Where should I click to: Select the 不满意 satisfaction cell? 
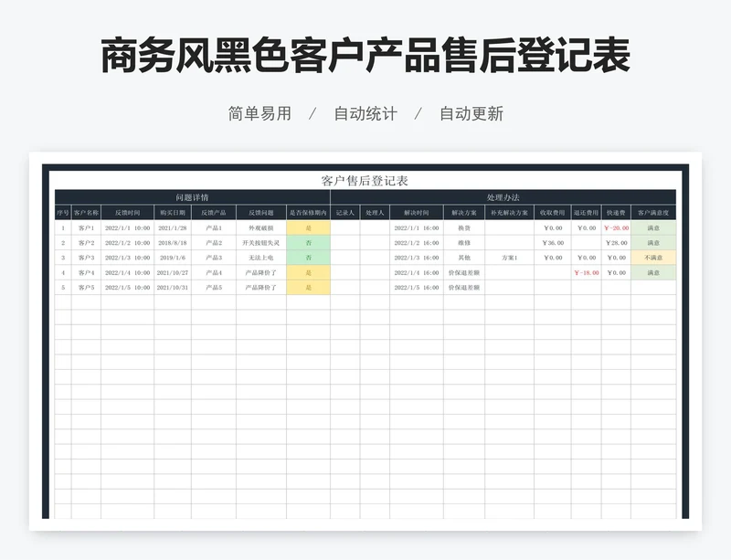point(653,258)
